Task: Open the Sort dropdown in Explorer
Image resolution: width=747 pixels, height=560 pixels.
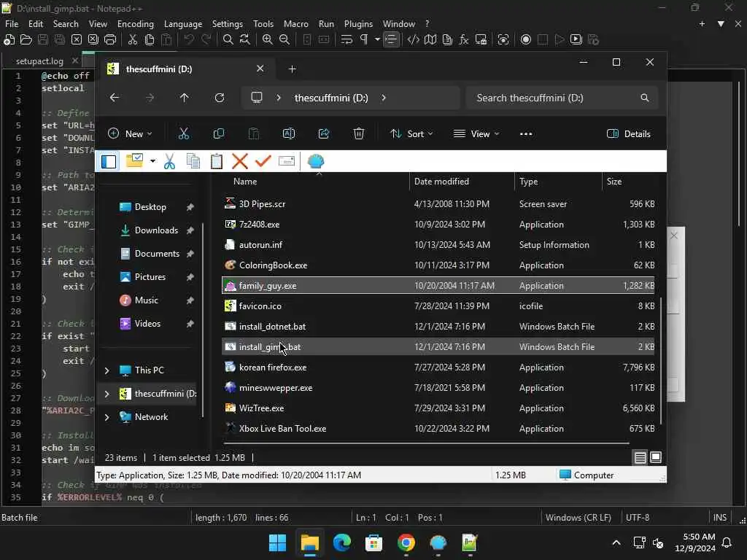Action: (411, 134)
